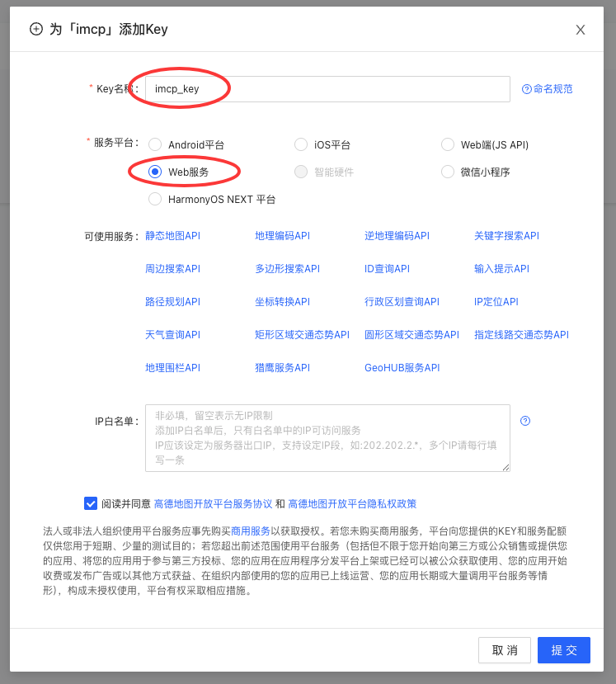Open the 静态地图API link
The height and width of the screenshot is (684, 616).
172,236
